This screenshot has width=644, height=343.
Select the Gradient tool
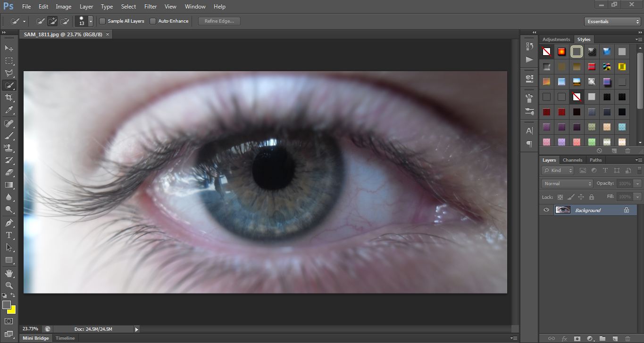(9, 185)
